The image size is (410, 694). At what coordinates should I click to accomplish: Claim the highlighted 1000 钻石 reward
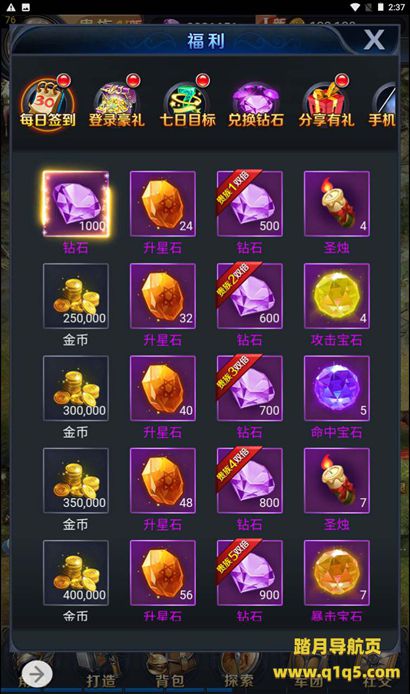pyautogui.click(x=76, y=204)
